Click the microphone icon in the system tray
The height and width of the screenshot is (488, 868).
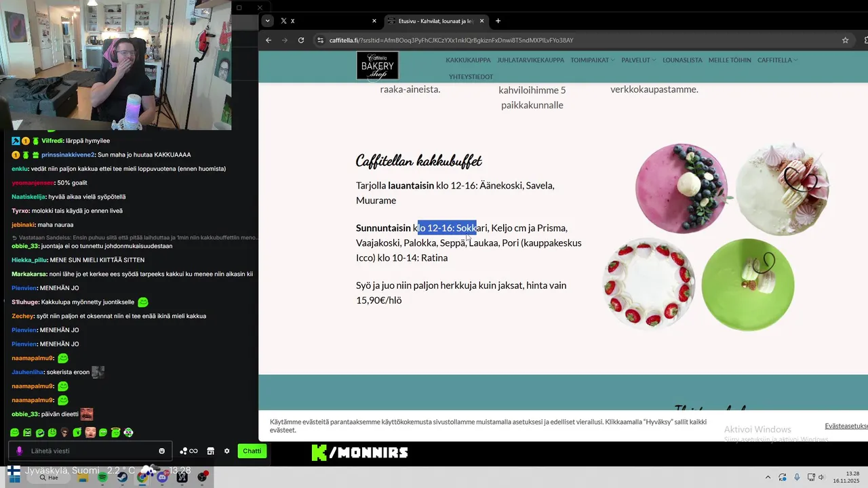797,477
